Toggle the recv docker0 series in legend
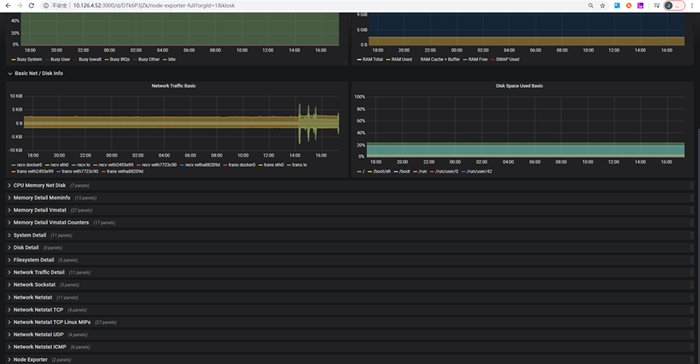 [29, 165]
